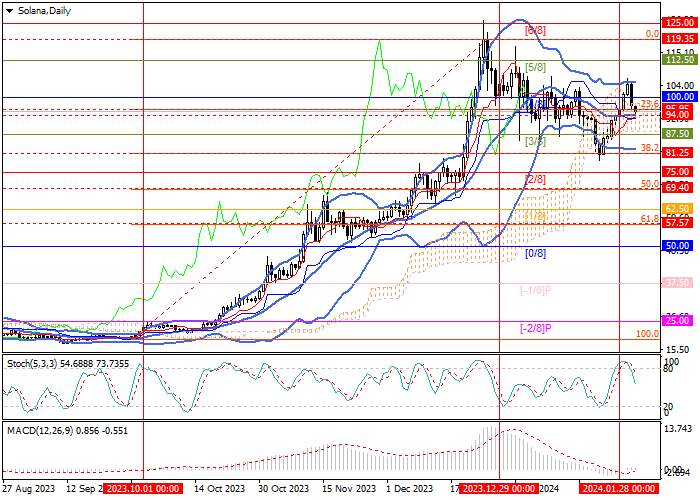
Task: Click the 30 Oct 2023 date label
Action: tap(284, 489)
